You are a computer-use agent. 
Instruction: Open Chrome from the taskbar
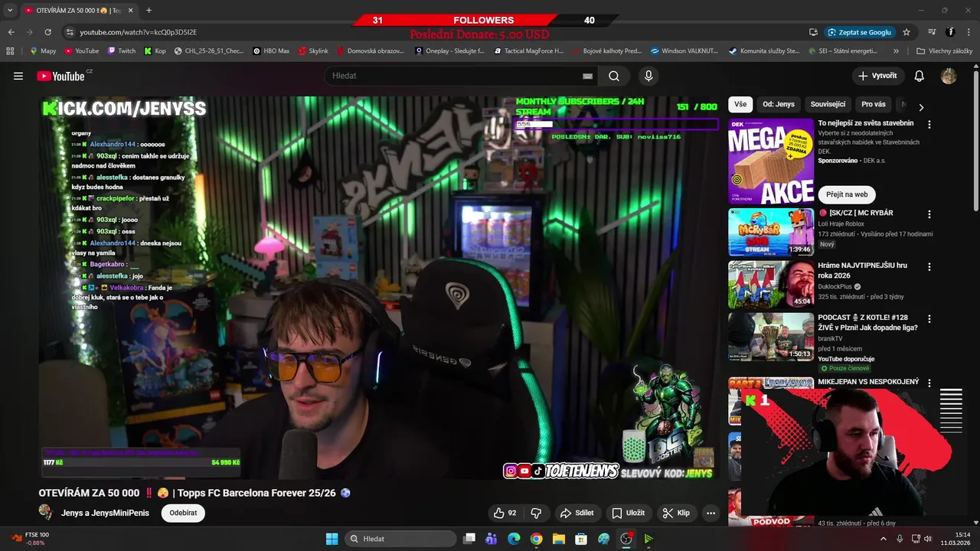click(536, 539)
